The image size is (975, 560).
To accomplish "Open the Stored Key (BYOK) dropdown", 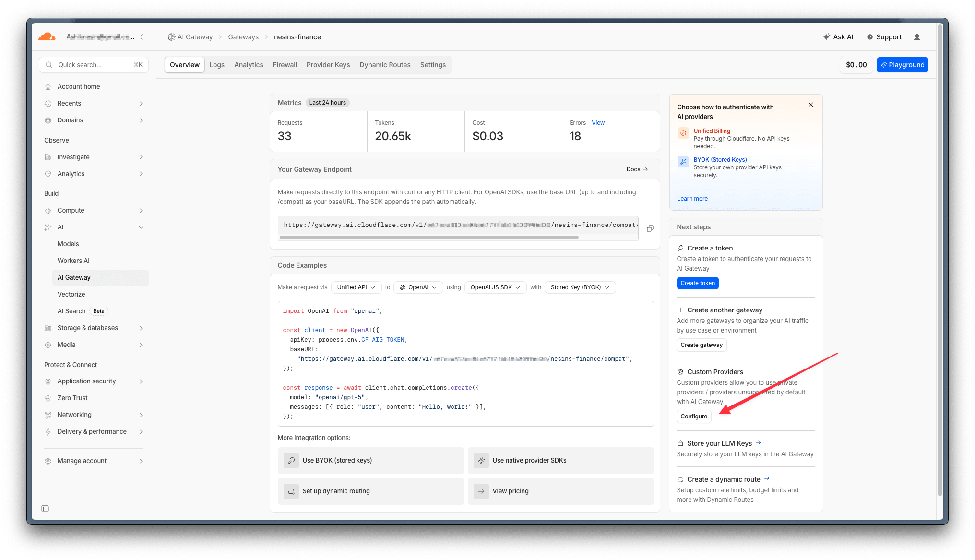I will point(580,287).
